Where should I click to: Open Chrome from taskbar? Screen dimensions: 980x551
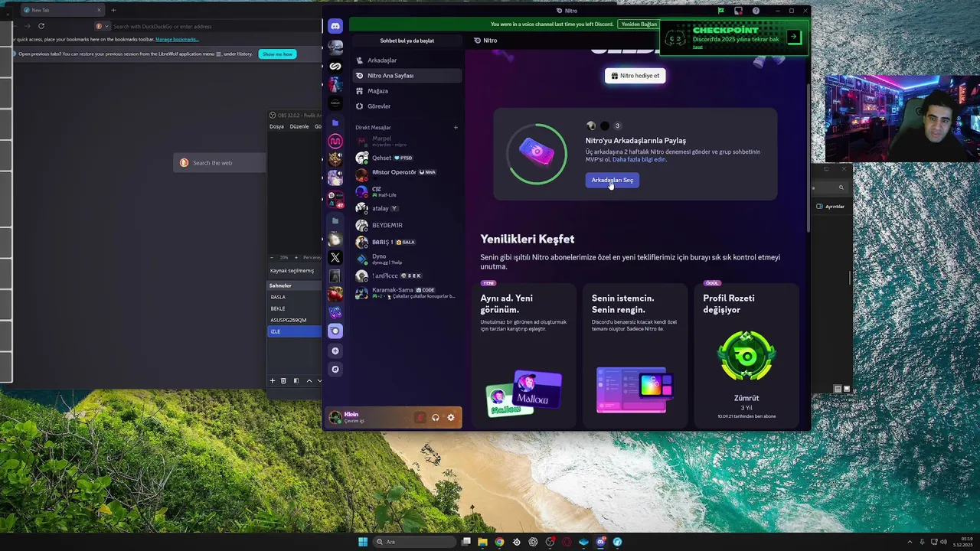[499, 542]
